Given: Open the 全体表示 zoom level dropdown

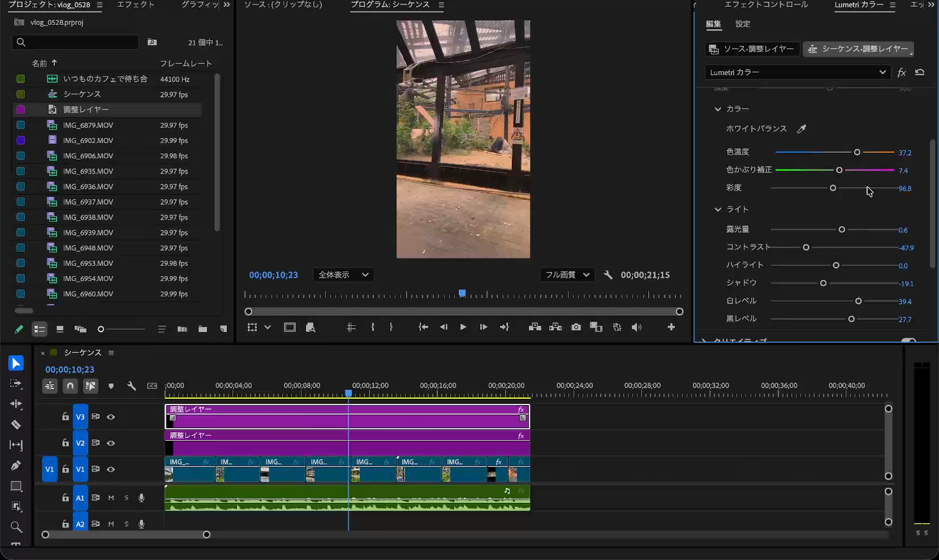Looking at the screenshot, I should click(343, 275).
